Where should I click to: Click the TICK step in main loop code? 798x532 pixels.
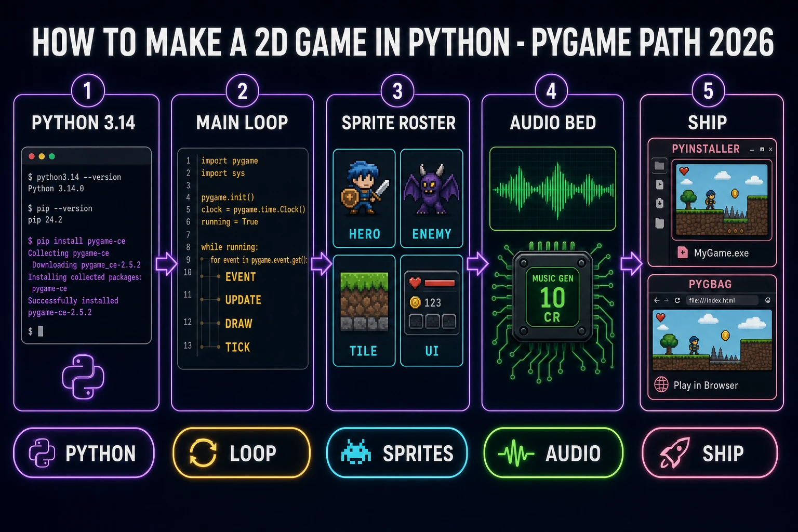237,347
